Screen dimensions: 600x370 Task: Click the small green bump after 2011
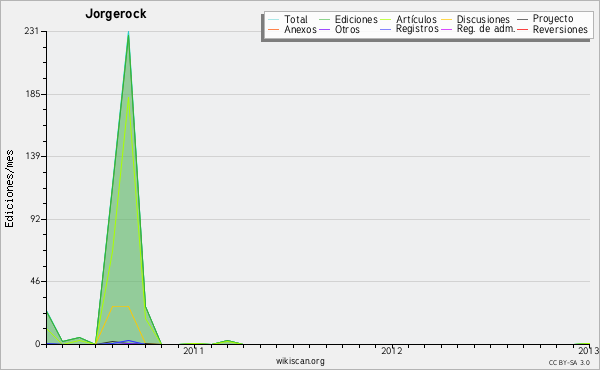pos(227,341)
